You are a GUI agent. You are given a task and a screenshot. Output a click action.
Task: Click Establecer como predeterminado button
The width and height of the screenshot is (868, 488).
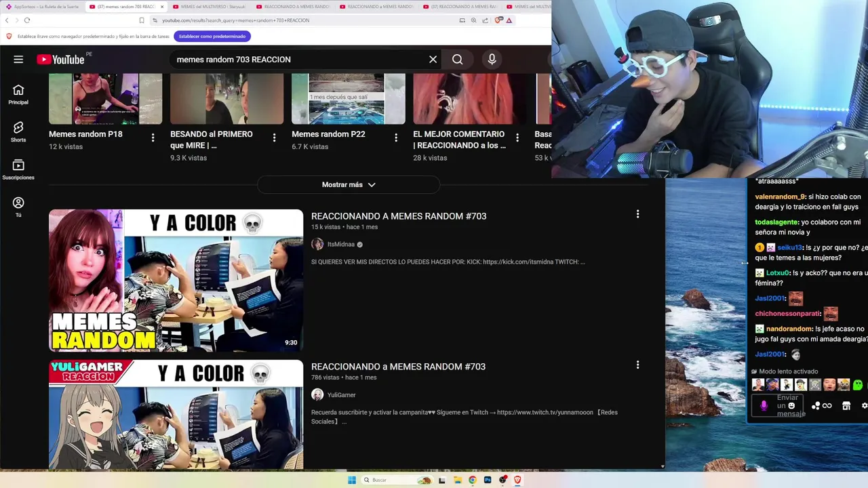coord(212,36)
